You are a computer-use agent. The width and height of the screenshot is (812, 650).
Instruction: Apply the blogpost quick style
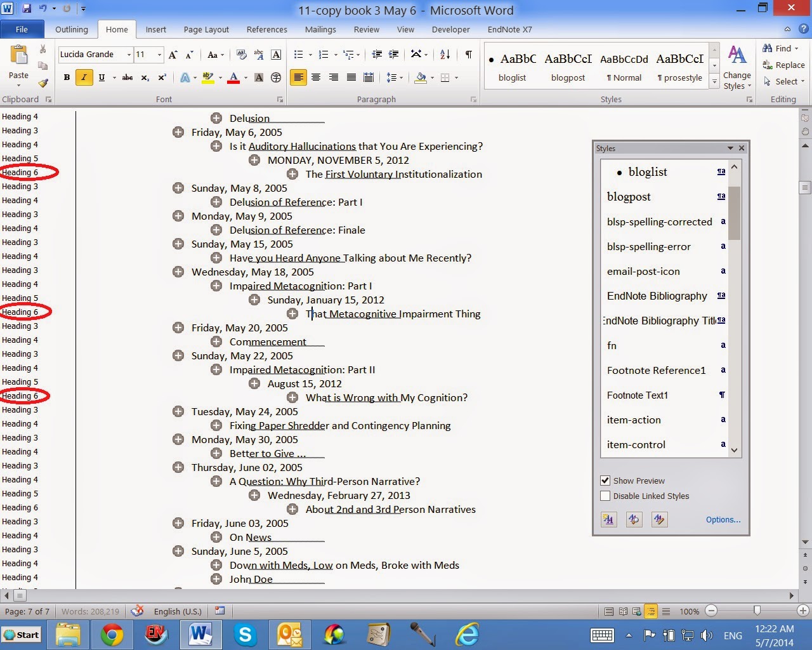(x=568, y=67)
